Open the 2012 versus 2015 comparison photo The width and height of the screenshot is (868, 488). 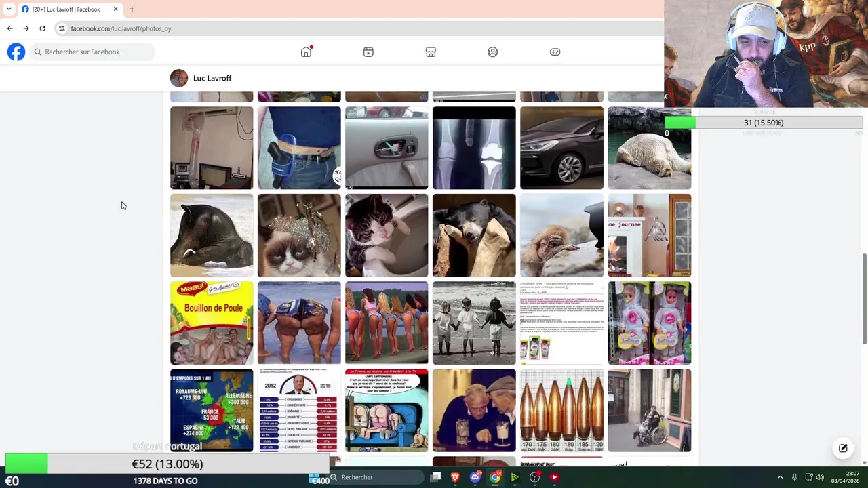tap(299, 410)
